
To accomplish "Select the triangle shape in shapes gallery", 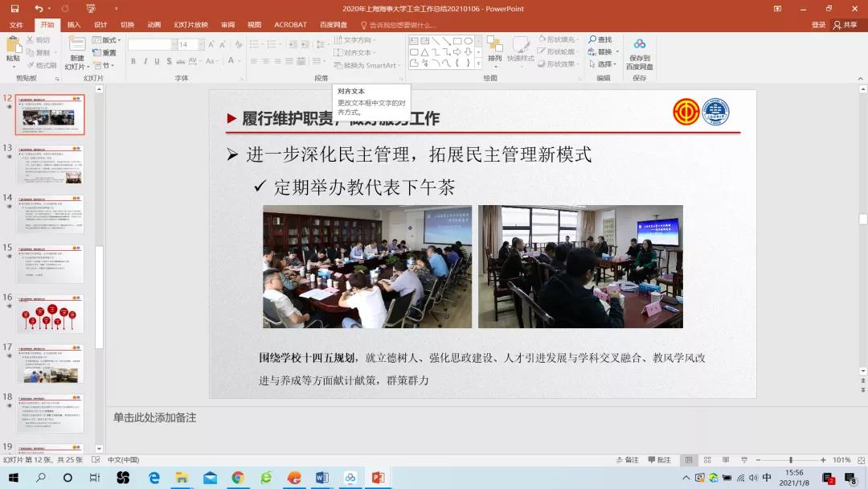I will coord(424,52).
